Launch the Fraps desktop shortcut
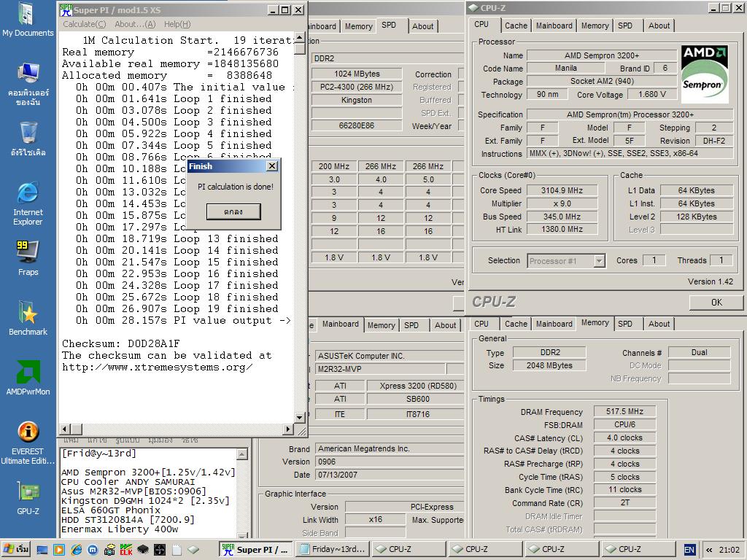The height and width of the screenshot is (560, 747). pyautogui.click(x=28, y=258)
